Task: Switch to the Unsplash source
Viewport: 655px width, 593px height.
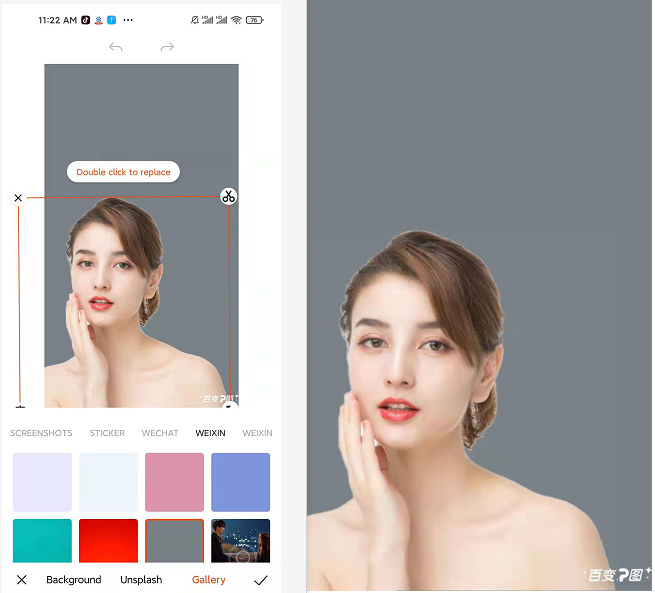Action: tap(141, 580)
